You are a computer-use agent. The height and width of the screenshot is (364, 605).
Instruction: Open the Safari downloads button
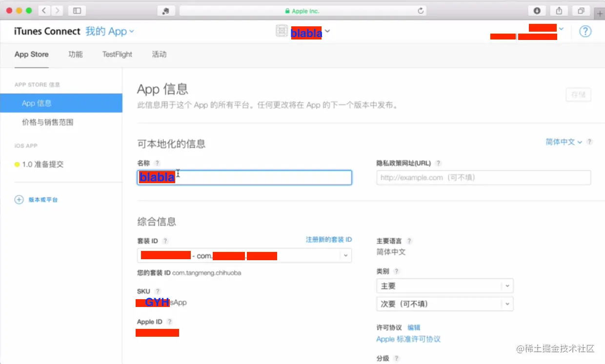click(537, 11)
